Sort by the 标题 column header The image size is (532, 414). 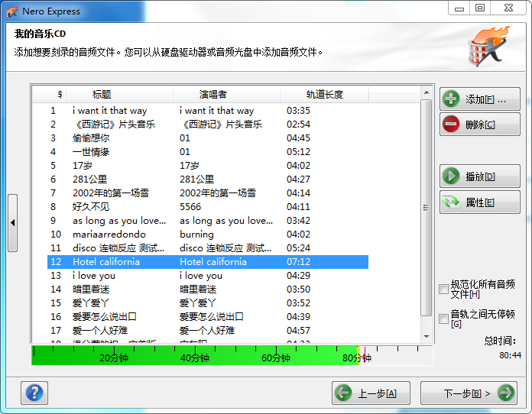tap(102, 95)
